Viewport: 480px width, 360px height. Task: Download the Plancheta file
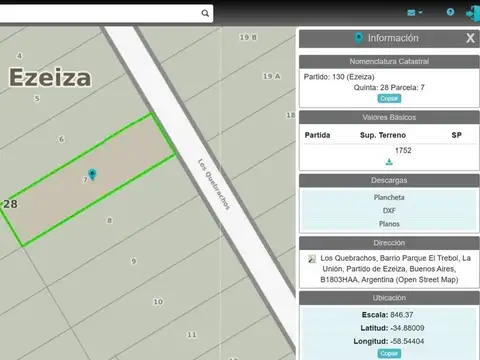(x=389, y=197)
